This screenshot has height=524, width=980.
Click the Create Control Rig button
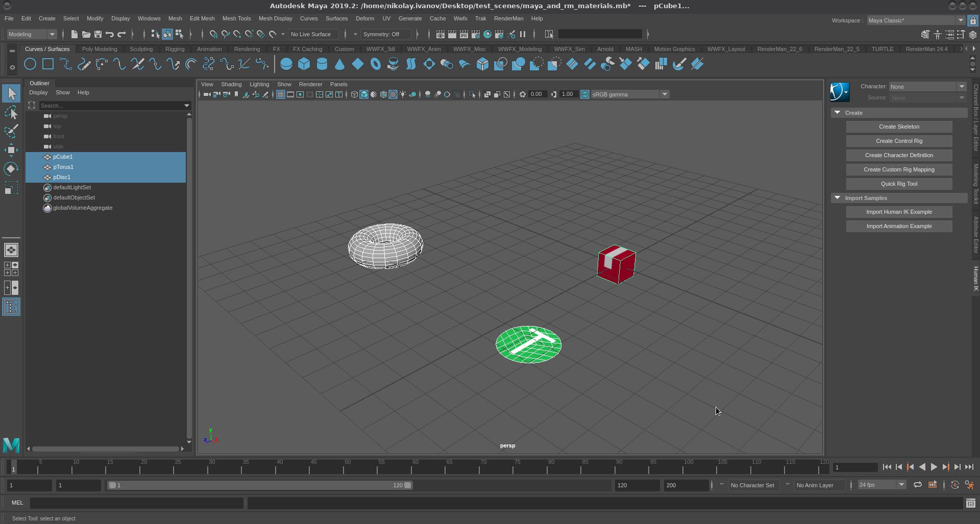click(x=898, y=141)
